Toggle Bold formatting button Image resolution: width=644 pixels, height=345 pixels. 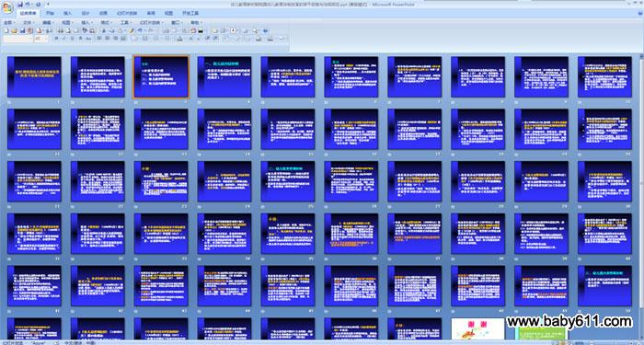(56, 39)
